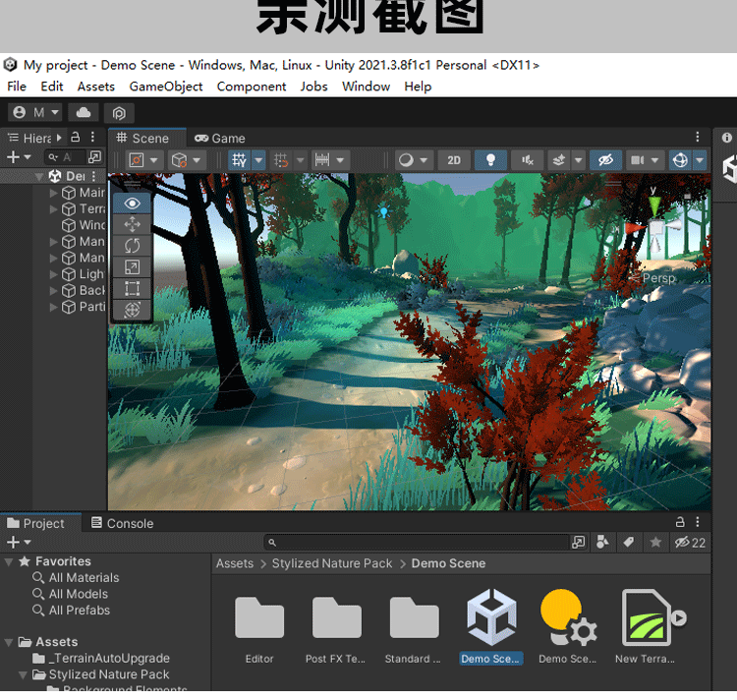Toggle 2D view mode

coord(453,160)
